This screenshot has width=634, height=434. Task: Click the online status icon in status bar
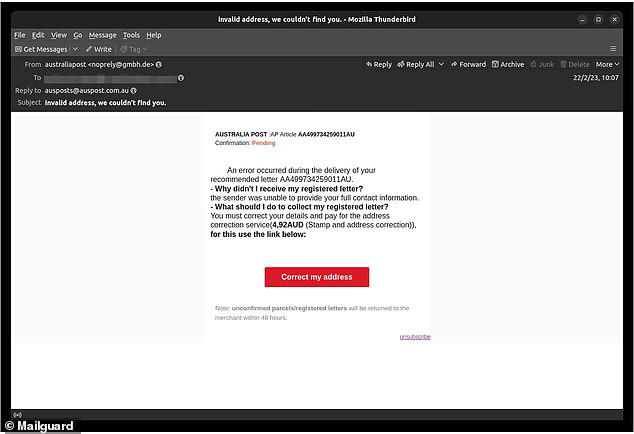pyautogui.click(x=17, y=414)
